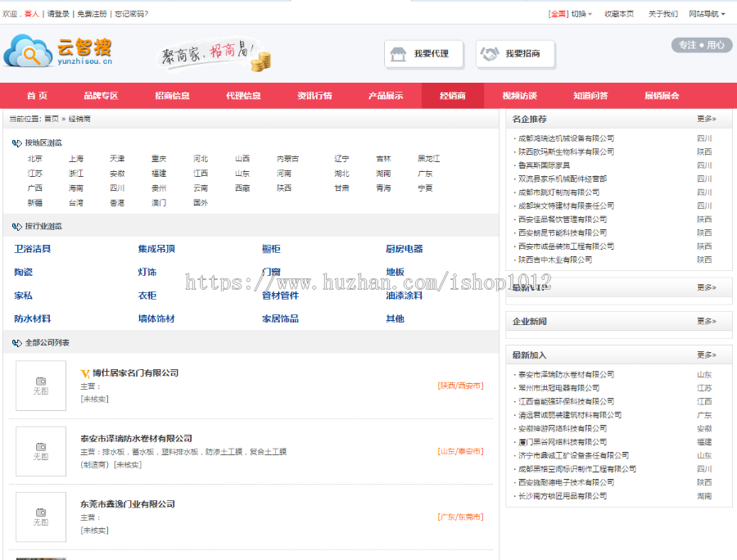Image resolution: width=737 pixels, height=560 pixels.
Task: Open the [全国] 切换 region dropdown
Action: tap(570, 14)
